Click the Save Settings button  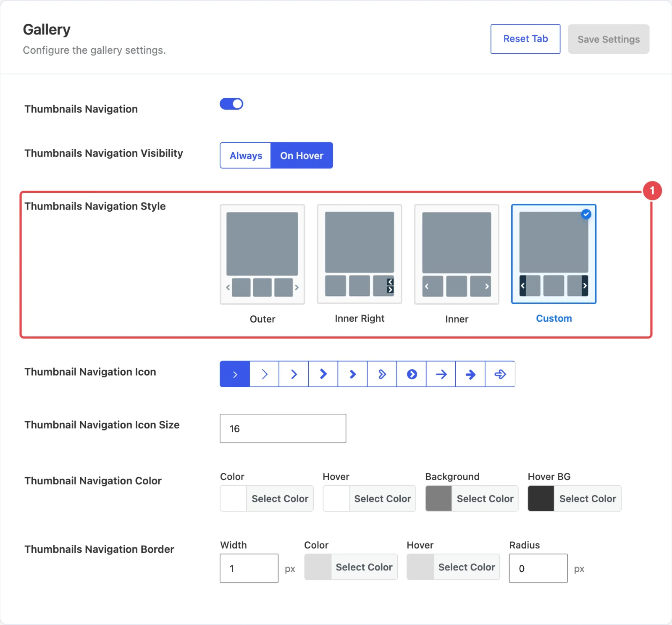(609, 39)
